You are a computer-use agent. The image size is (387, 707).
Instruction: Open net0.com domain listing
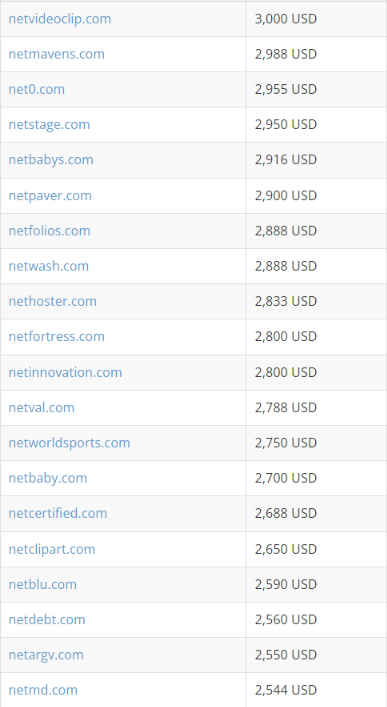37,89
